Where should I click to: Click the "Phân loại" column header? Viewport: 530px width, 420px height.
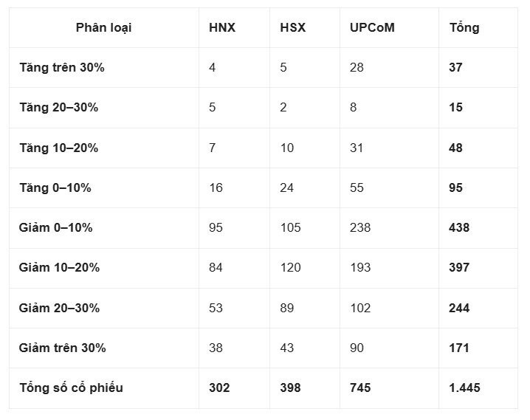pos(104,28)
